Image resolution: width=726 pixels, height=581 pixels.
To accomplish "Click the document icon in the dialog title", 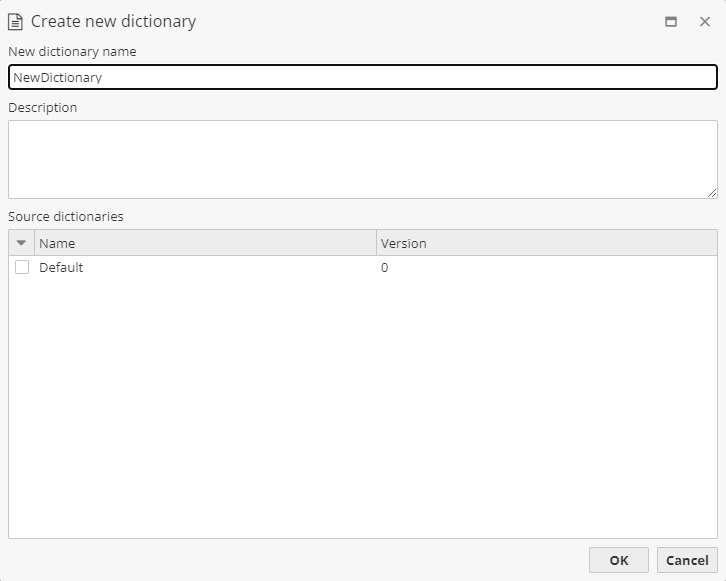I will [x=16, y=21].
